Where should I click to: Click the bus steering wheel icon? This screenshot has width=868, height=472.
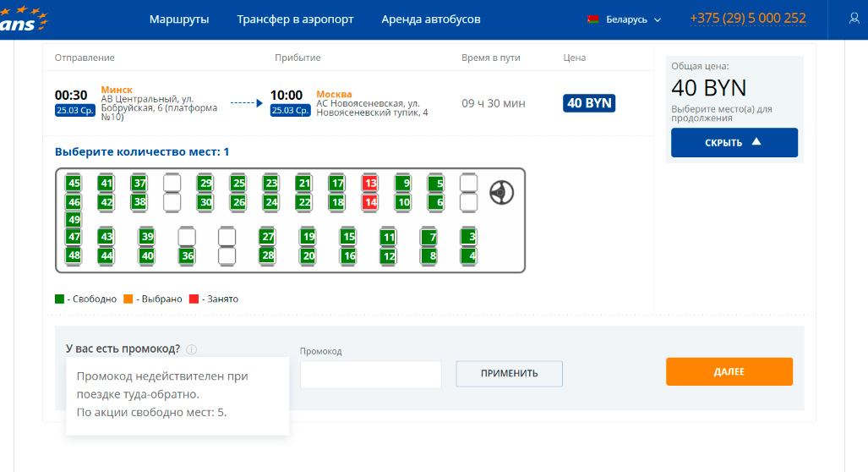point(501,193)
